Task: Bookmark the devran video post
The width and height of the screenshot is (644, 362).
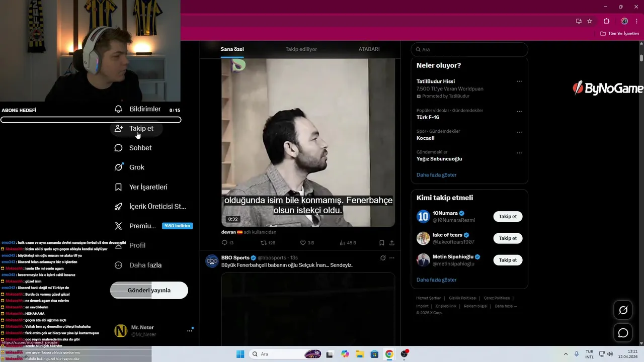Action: click(x=382, y=243)
